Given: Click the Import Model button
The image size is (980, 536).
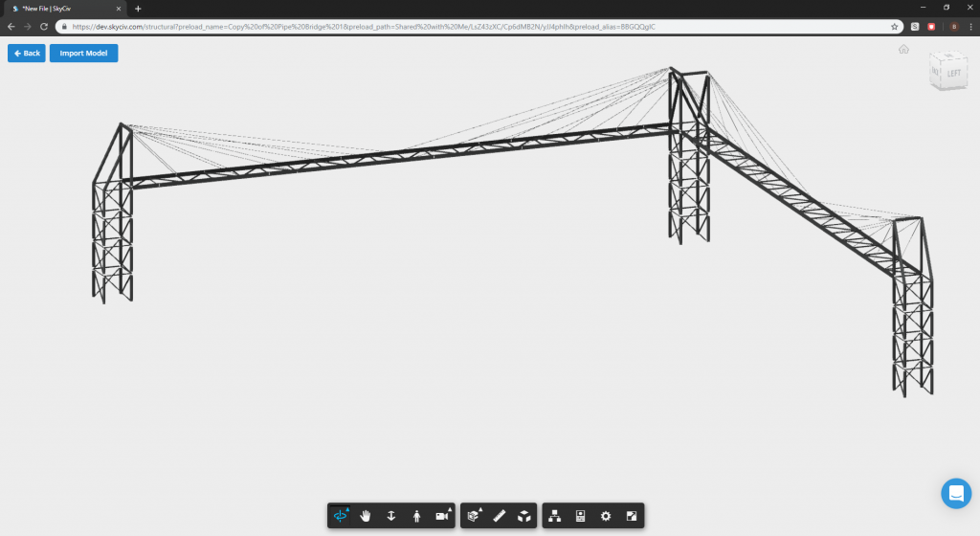Looking at the screenshot, I should click(x=84, y=53).
